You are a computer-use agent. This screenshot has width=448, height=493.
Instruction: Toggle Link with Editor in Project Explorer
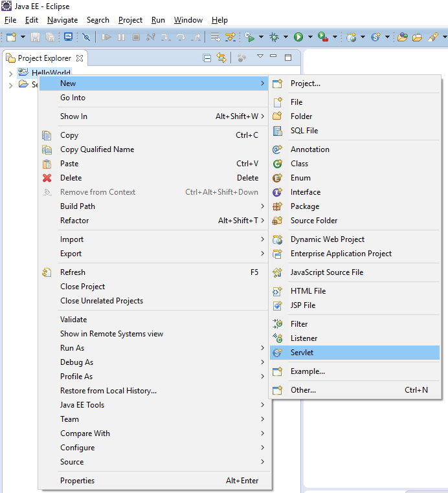[x=221, y=58]
